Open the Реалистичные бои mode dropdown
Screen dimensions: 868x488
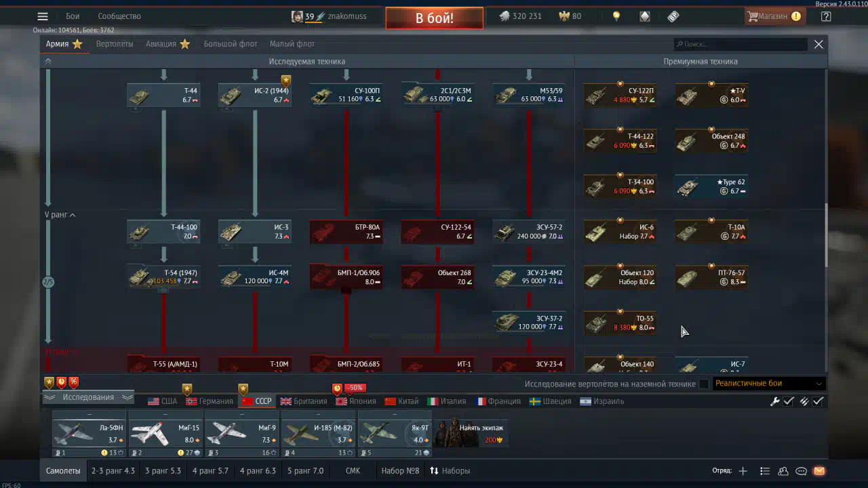click(x=769, y=384)
